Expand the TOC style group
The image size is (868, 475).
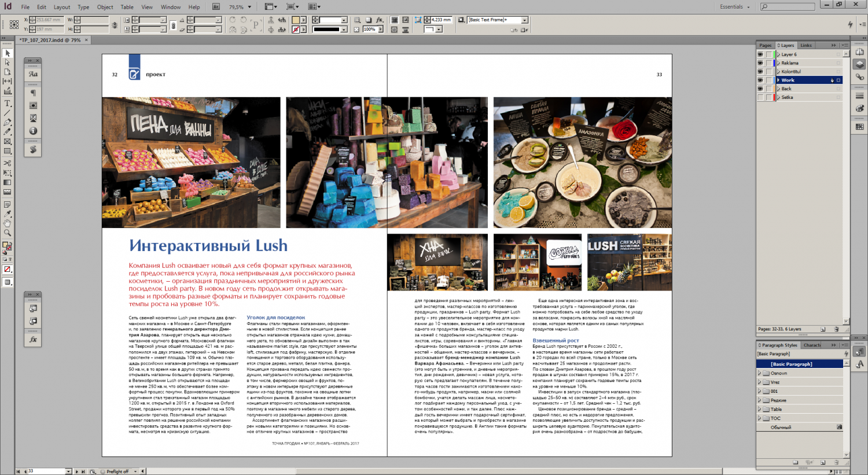[x=760, y=418]
